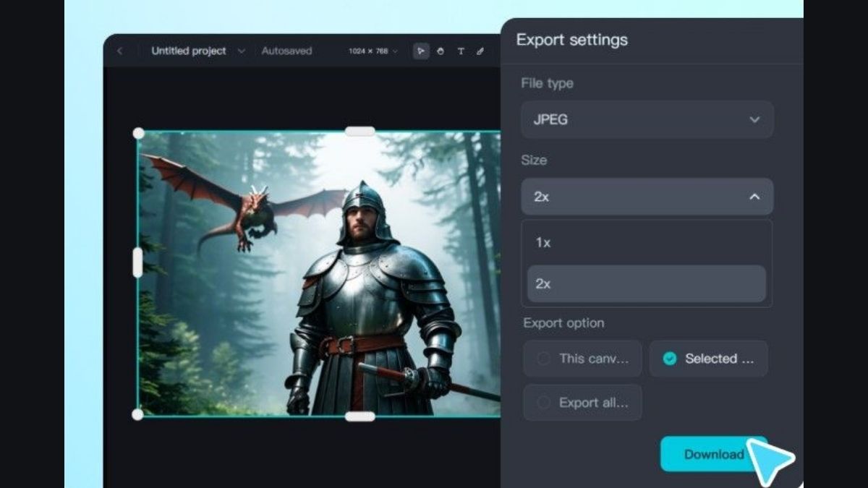Select the Text tool

(461, 51)
